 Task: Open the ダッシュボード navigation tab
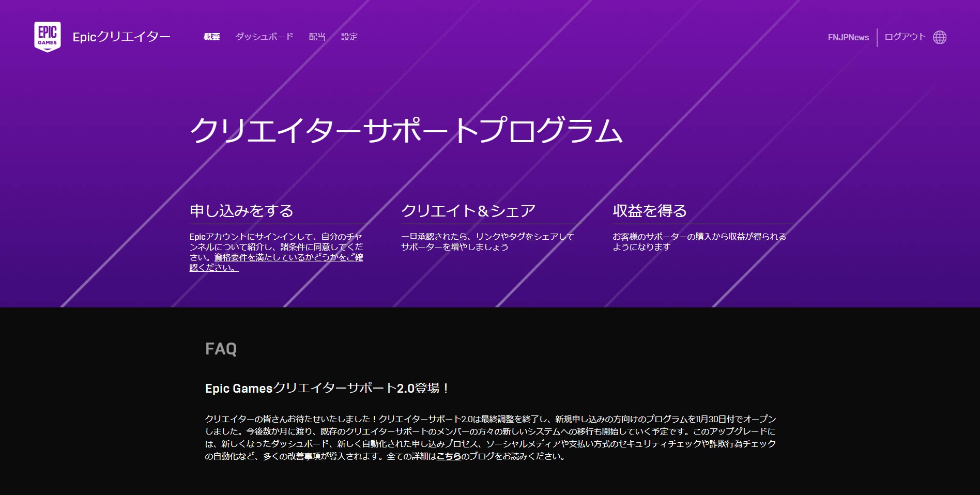pos(264,37)
